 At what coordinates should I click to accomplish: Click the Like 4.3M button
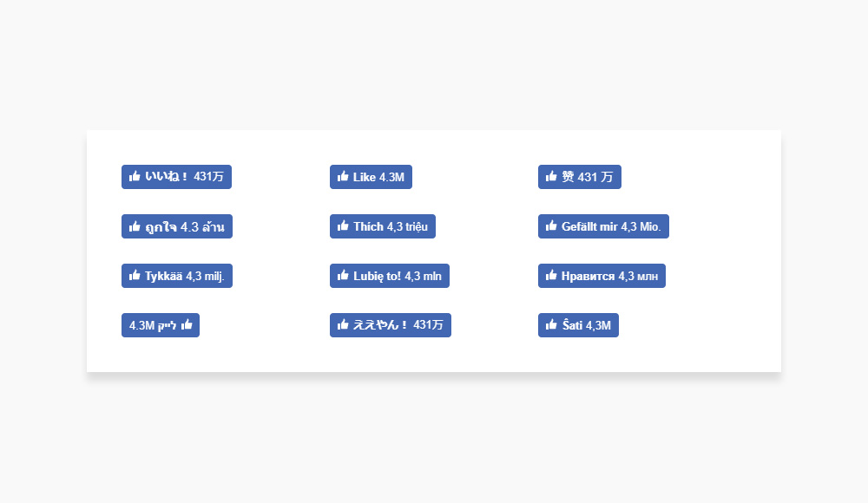point(371,177)
